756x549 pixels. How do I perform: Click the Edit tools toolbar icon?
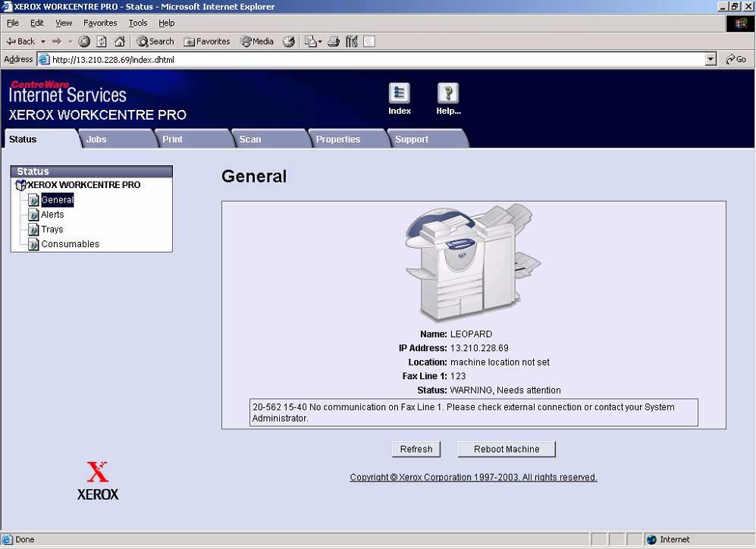click(352, 42)
